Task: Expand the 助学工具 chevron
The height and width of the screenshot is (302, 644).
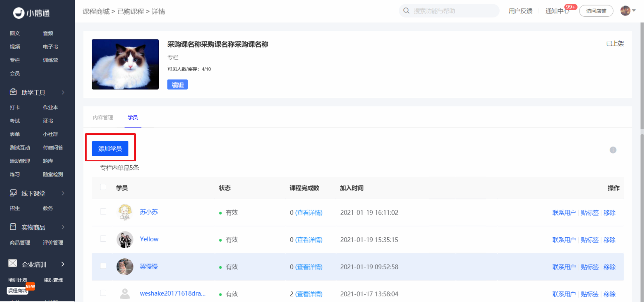Action: (63, 92)
